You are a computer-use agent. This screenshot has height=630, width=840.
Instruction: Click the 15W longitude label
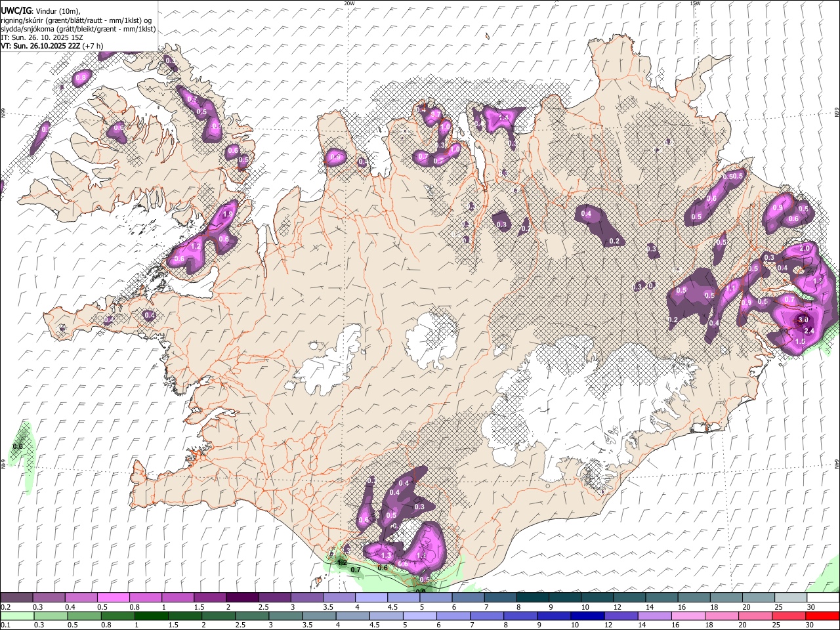695,3
